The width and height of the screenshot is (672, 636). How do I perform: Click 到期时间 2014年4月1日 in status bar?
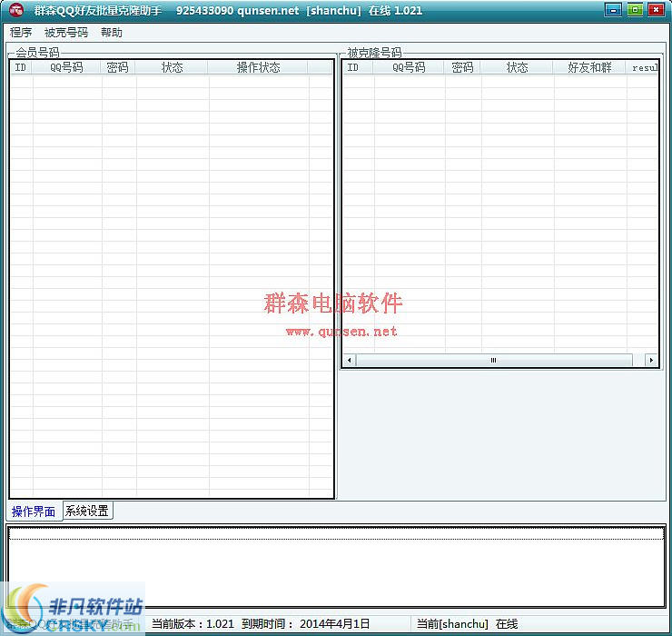[x=305, y=624]
